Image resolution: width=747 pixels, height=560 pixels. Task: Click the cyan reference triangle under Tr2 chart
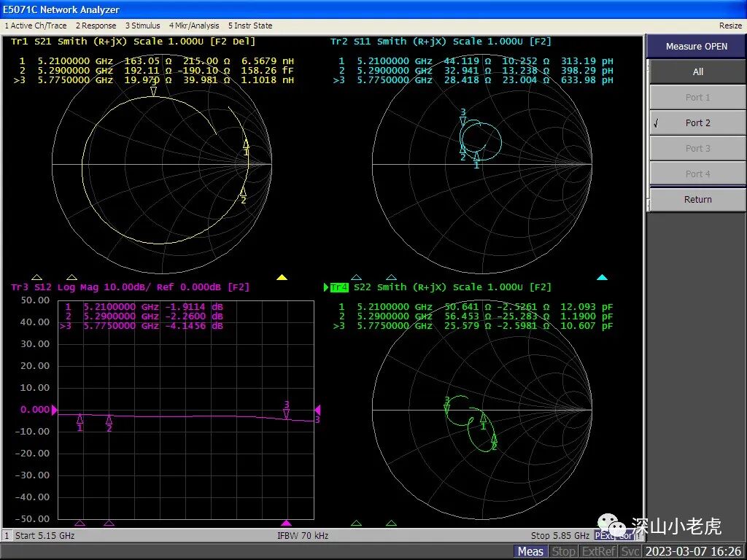[601, 277]
